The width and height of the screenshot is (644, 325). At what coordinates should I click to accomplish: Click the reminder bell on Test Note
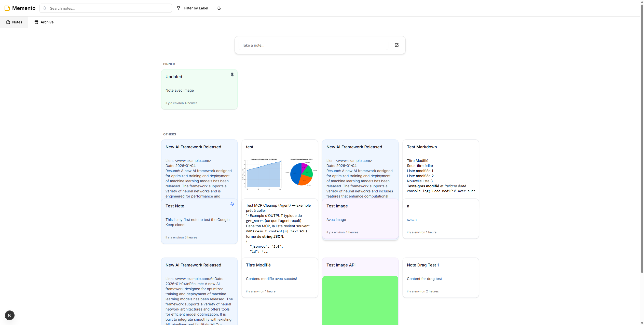pyautogui.click(x=232, y=204)
